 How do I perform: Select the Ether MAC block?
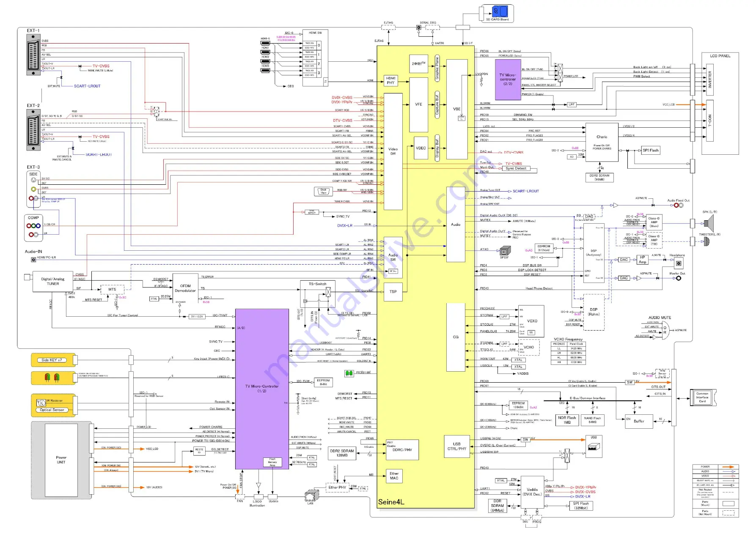tap(394, 476)
